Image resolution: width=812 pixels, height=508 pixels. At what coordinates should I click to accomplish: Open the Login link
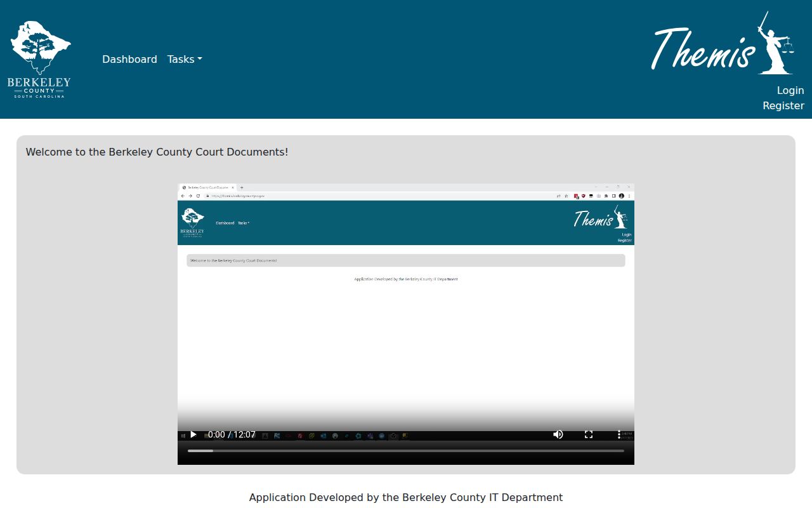pyautogui.click(x=790, y=90)
